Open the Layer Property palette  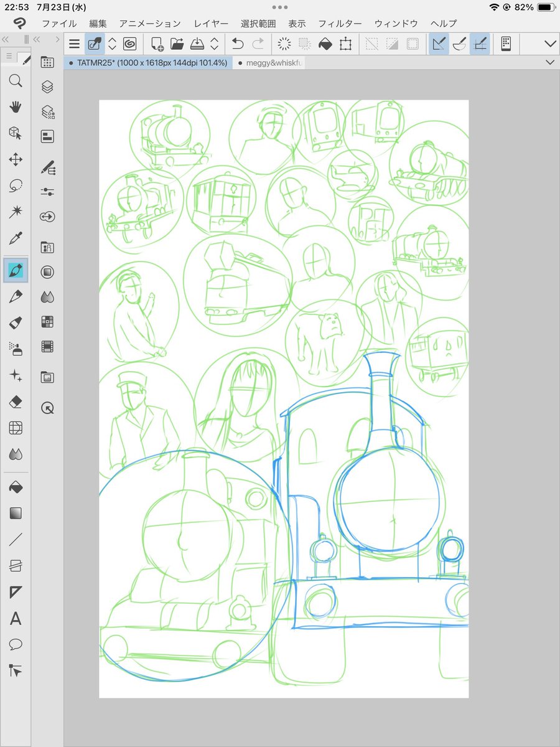pyautogui.click(x=47, y=136)
